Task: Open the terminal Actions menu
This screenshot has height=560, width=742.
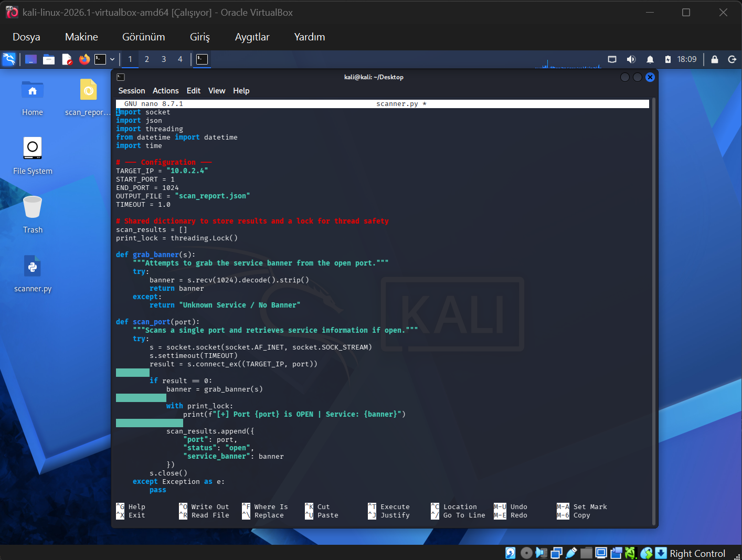Action: tap(166, 91)
